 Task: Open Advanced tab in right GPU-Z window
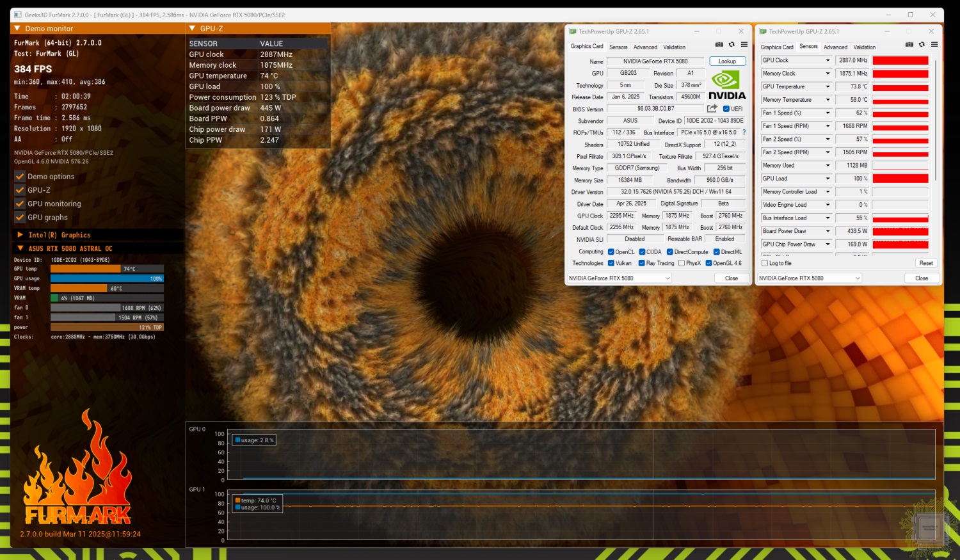835,47
